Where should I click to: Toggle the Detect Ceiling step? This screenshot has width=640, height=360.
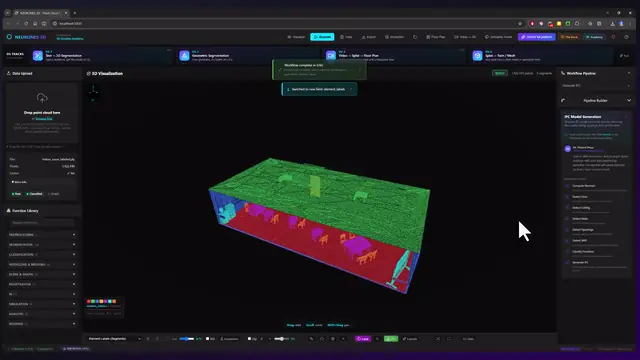pos(567,208)
